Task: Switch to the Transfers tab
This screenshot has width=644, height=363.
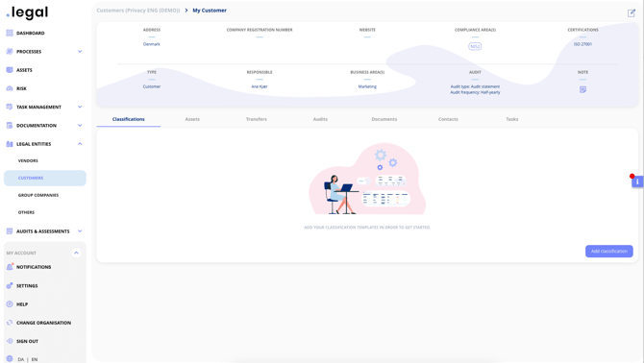Action: 257,119
